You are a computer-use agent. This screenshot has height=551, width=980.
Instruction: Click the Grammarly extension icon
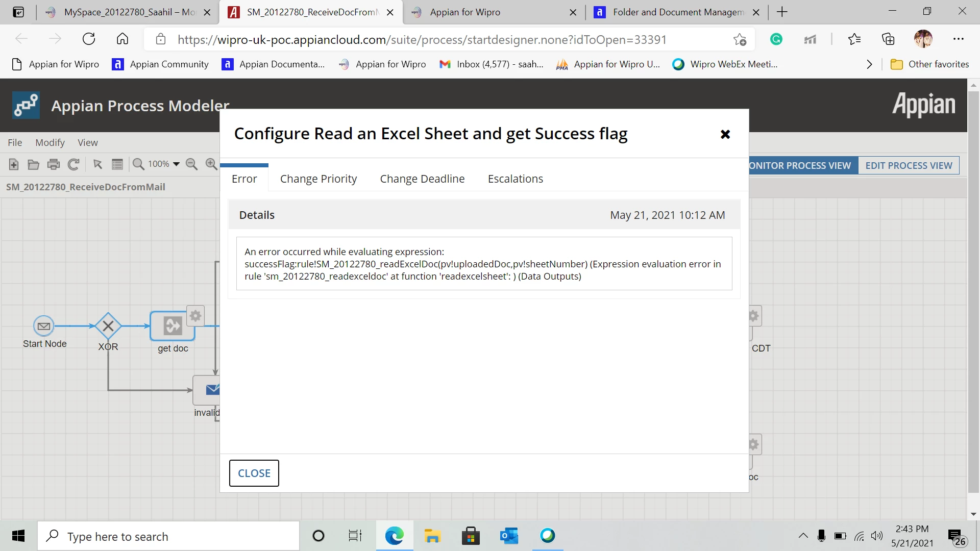coord(776,39)
